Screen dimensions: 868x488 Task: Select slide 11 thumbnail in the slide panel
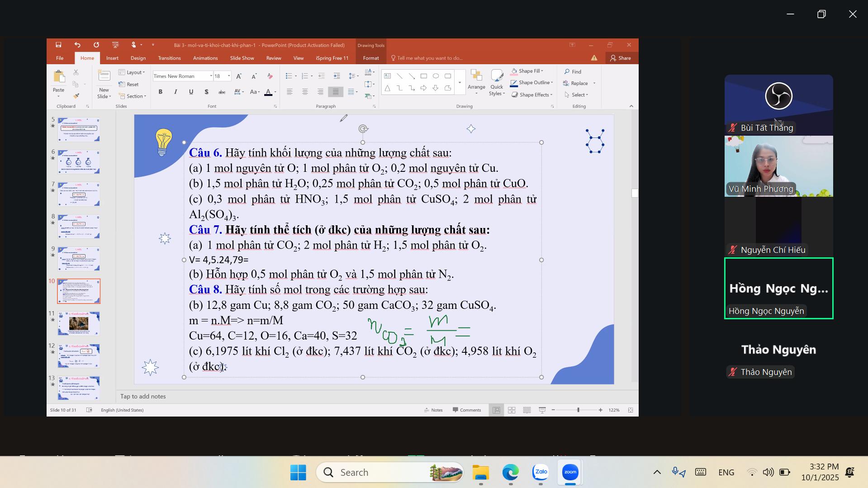[x=79, y=323]
